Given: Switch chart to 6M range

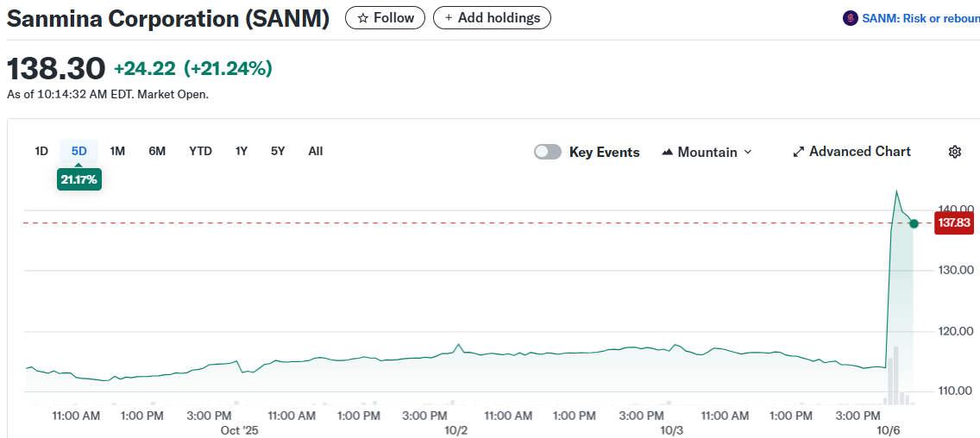Looking at the screenshot, I should (x=157, y=151).
